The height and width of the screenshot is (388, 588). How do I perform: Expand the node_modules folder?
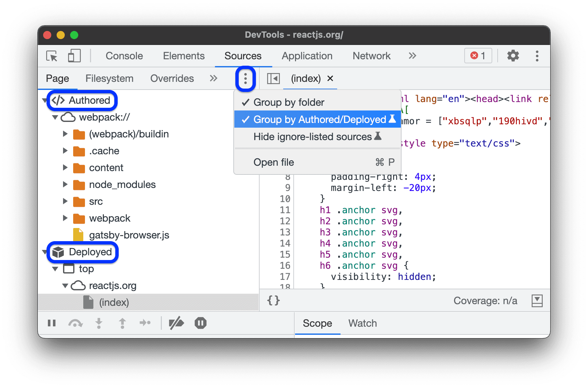[x=65, y=184]
